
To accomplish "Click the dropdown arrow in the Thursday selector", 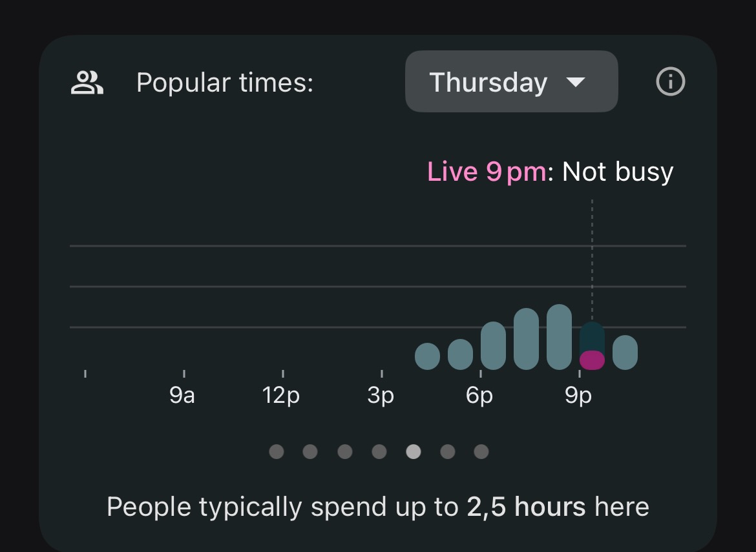I will [x=574, y=82].
